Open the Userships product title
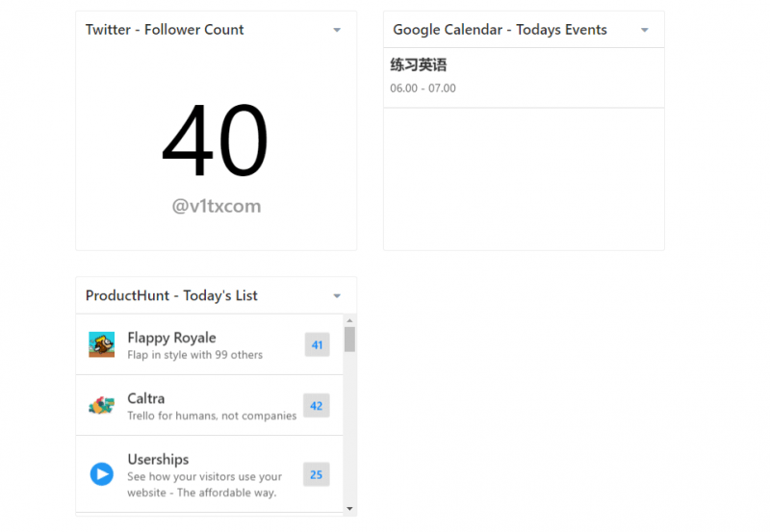The height and width of the screenshot is (532, 770). [x=158, y=459]
